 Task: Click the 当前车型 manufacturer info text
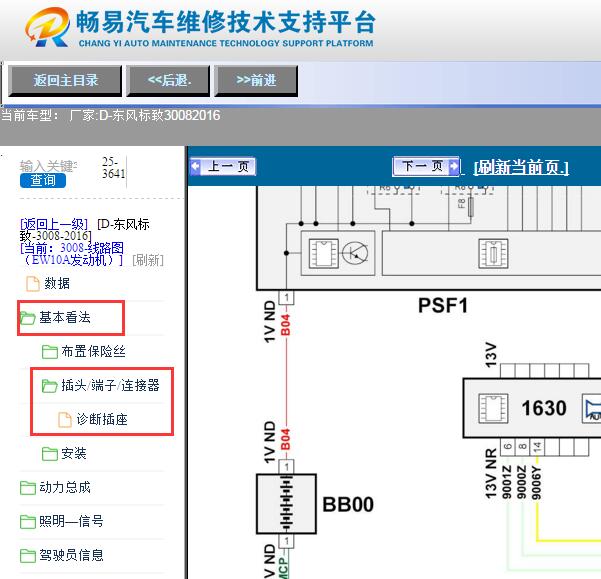[111, 115]
